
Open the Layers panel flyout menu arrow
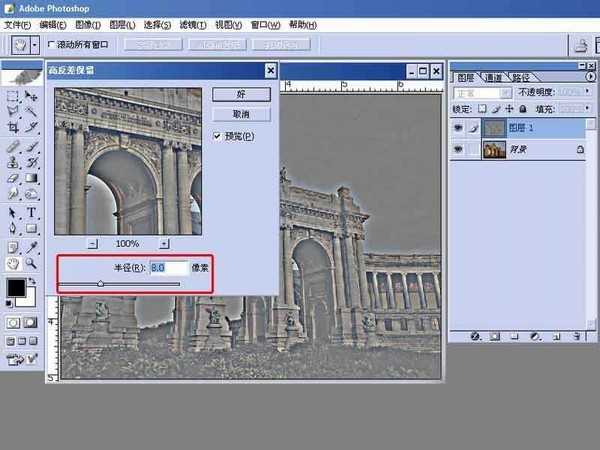click(x=588, y=77)
